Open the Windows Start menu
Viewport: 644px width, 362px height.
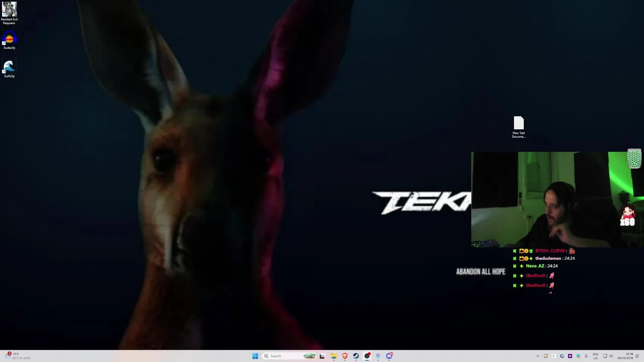point(255,356)
